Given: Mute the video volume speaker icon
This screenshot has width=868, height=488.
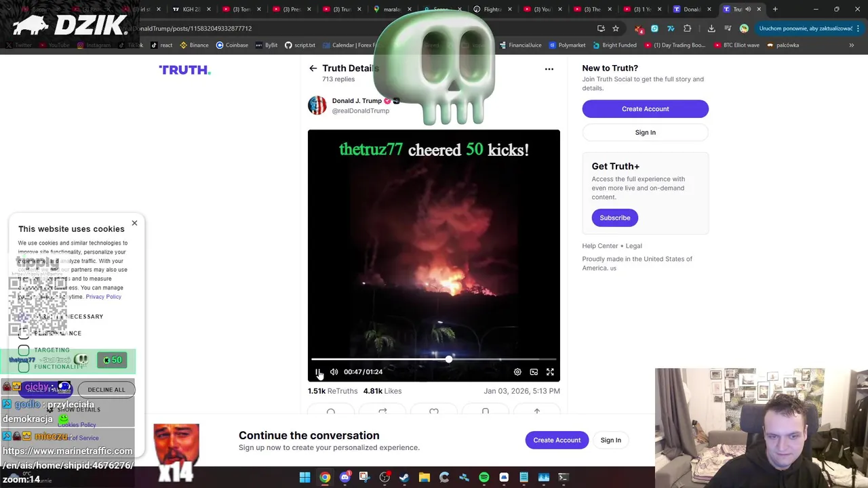Looking at the screenshot, I should 334,371.
